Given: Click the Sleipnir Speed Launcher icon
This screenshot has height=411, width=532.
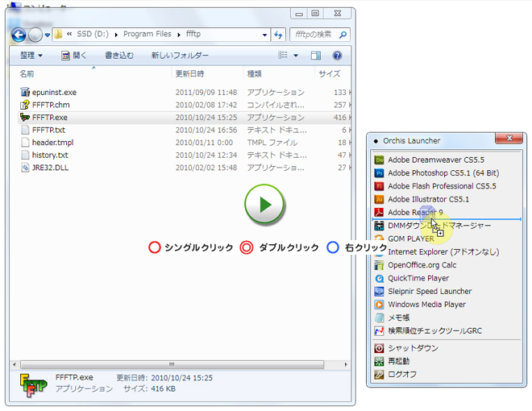Looking at the screenshot, I should pos(379,291).
